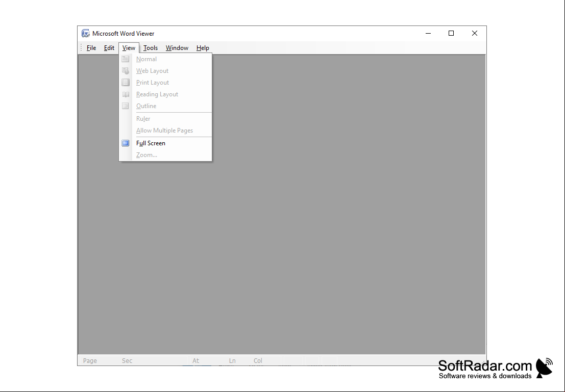Click the Reading Layout book icon
Viewport: 565px width, 392px height.
pyautogui.click(x=126, y=94)
